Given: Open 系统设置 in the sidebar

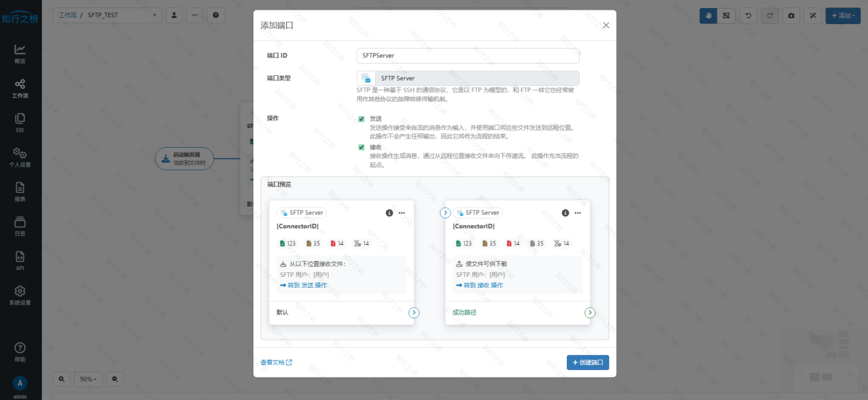Looking at the screenshot, I should point(20,295).
